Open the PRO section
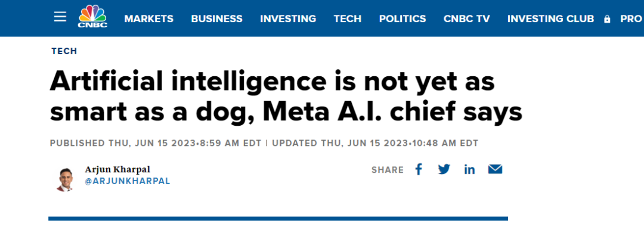This screenshot has width=644, height=230. click(x=631, y=19)
